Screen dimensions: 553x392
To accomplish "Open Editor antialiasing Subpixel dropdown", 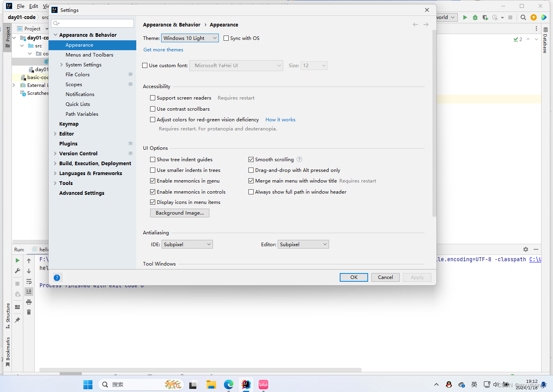I will click(303, 244).
